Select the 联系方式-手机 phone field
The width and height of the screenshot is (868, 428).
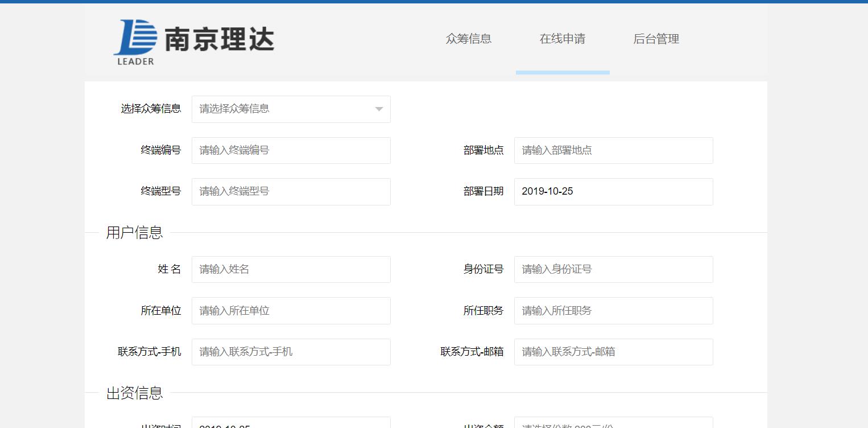[x=291, y=352]
